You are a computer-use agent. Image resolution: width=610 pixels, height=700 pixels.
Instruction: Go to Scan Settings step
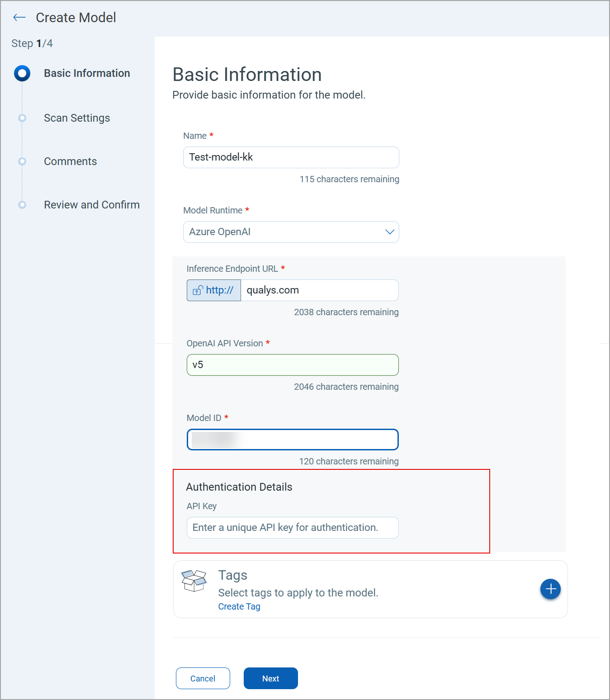[77, 118]
